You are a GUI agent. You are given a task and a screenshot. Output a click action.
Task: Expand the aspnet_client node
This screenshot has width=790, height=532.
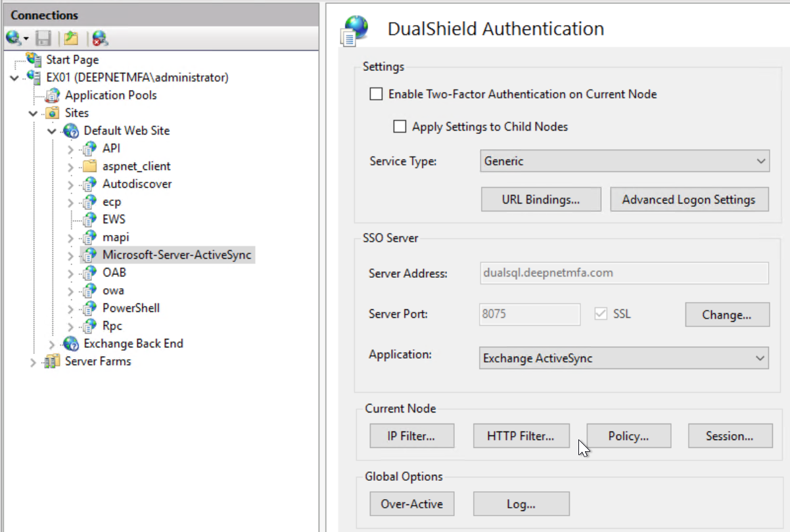(71, 167)
